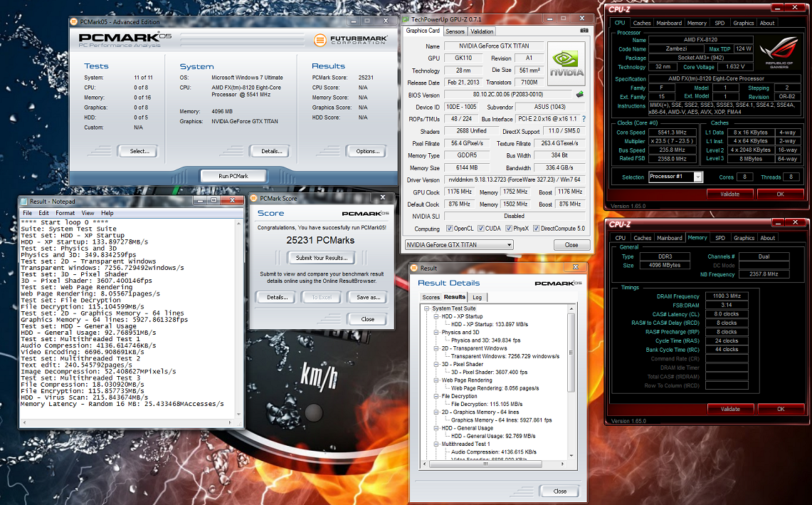Click the ROG Republic of Gamers logo in CPU-Z
Image resolution: width=812 pixels, height=505 pixels.
click(779, 53)
